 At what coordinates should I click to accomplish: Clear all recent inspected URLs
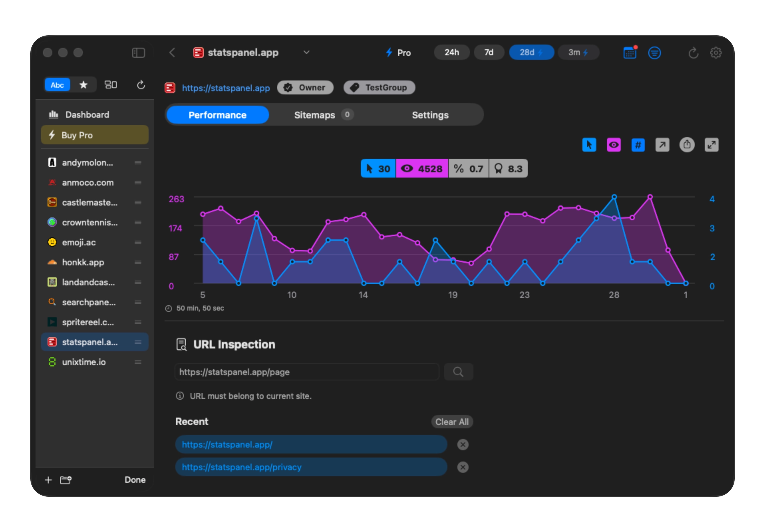(452, 421)
